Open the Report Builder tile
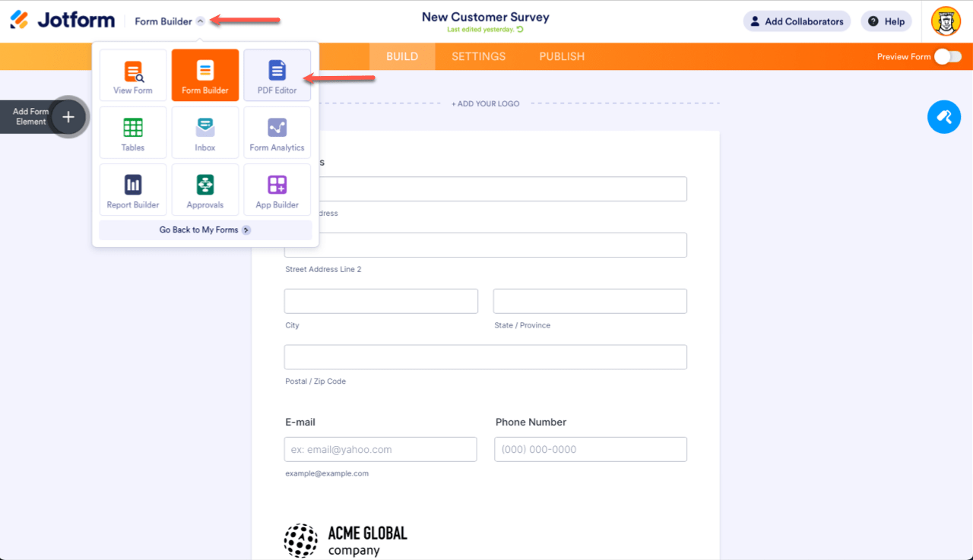The width and height of the screenshot is (973, 560). coord(133,190)
